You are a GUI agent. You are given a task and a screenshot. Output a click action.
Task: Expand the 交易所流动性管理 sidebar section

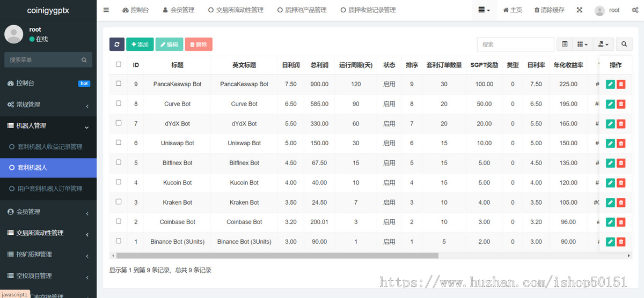tap(48, 233)
